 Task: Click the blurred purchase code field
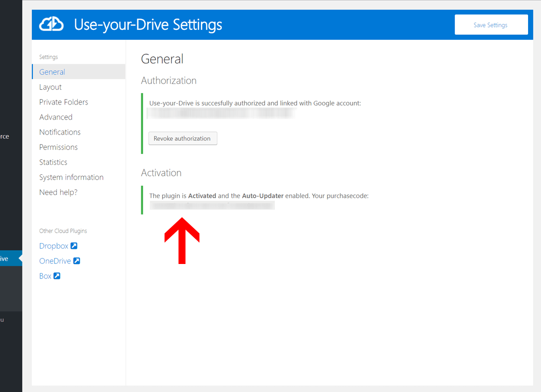pos(212,206)
